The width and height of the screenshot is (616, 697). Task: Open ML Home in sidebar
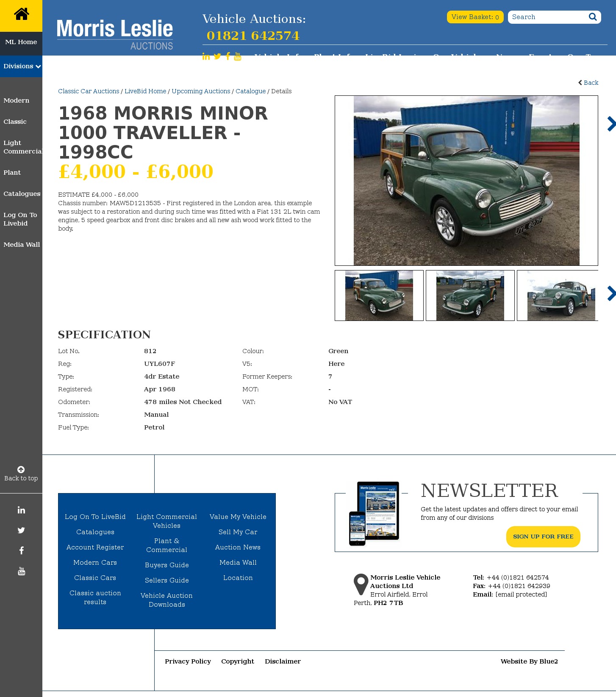coord(21,42)
